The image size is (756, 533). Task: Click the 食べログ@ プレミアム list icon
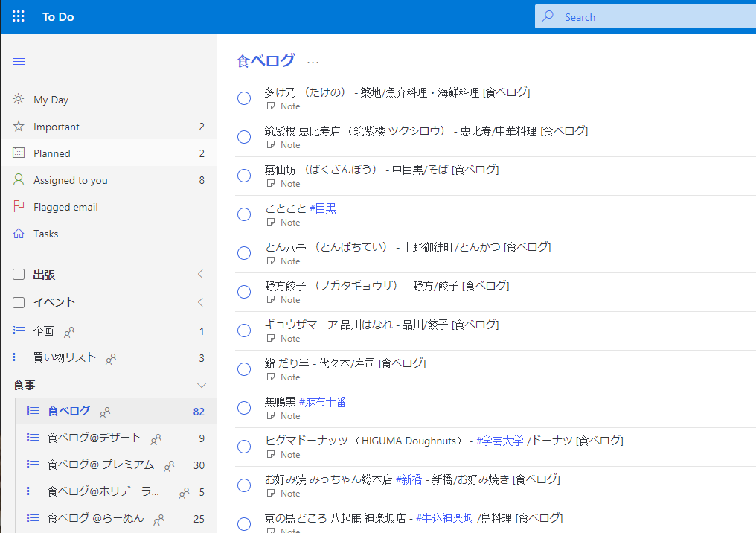(x=32, y=464)
